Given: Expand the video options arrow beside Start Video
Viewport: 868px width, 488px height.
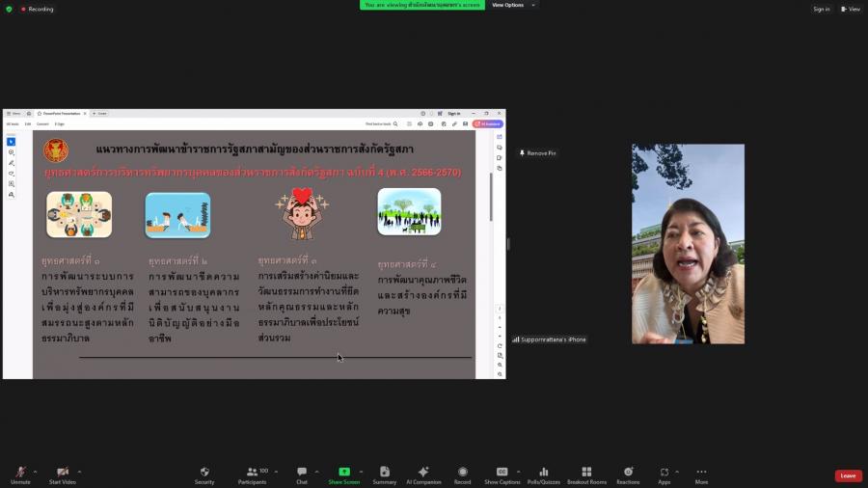Looking at the screenshot, I should click(x=79, y=472).
